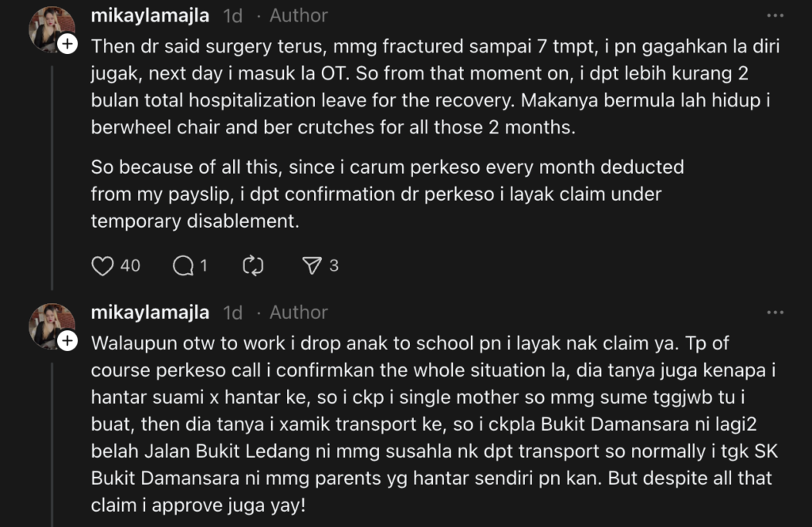
Task: Follow author via plus badge on second avatar
Action: point(68,341)
